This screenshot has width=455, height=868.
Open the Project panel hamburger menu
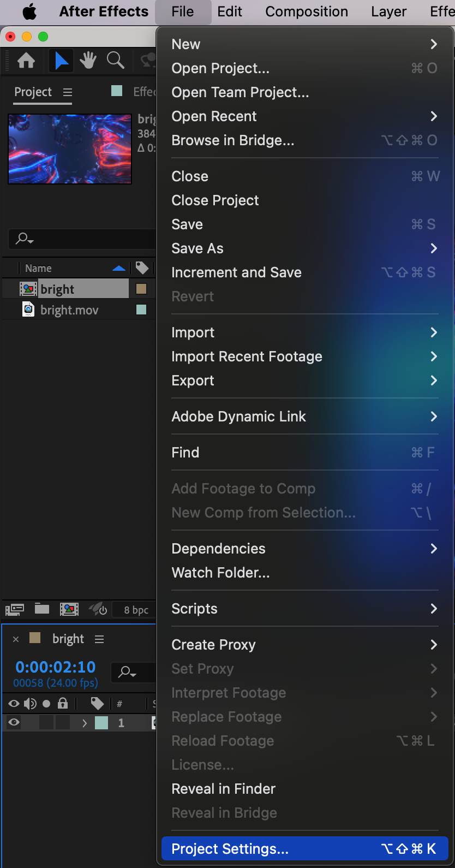pos(68,92)
